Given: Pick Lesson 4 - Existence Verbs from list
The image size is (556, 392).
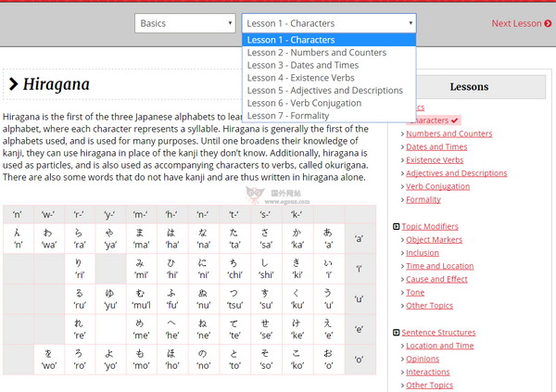Looking at the screenshot, I should 300,78.
